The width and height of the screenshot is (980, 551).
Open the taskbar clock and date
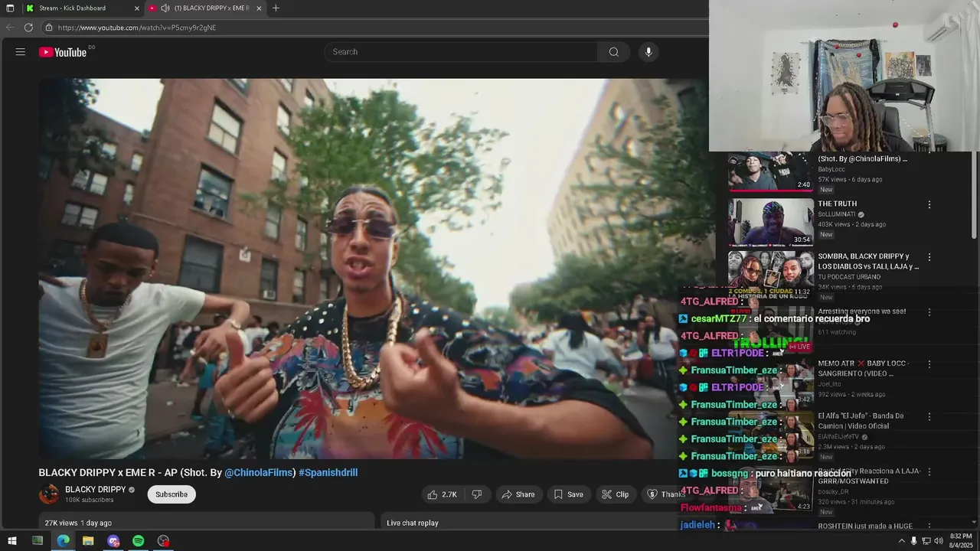960,541
